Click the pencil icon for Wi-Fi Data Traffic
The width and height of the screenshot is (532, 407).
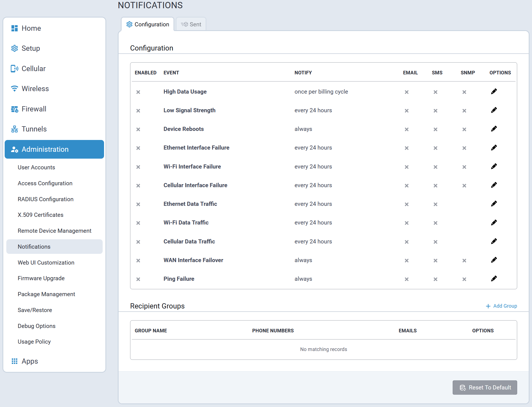(x=494, y=223)
